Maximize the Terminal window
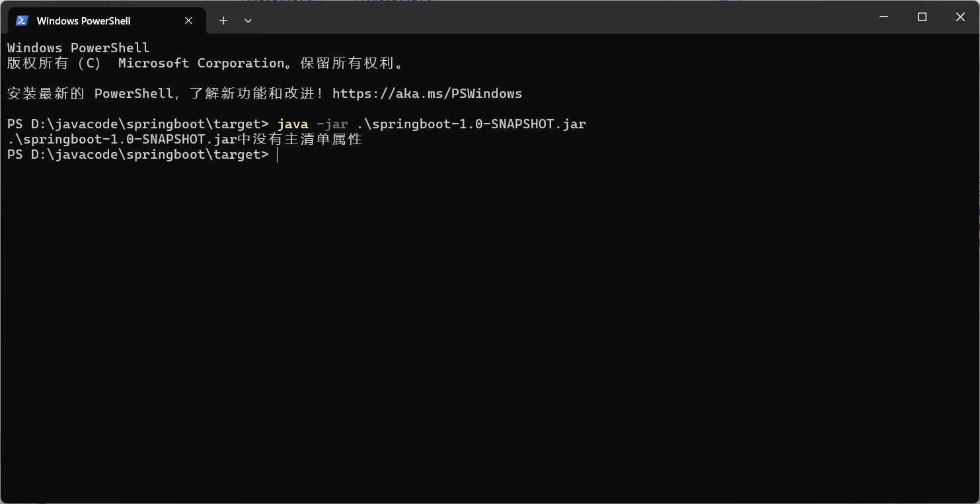Viewport: 980px width, 504px height. point(922,17)
